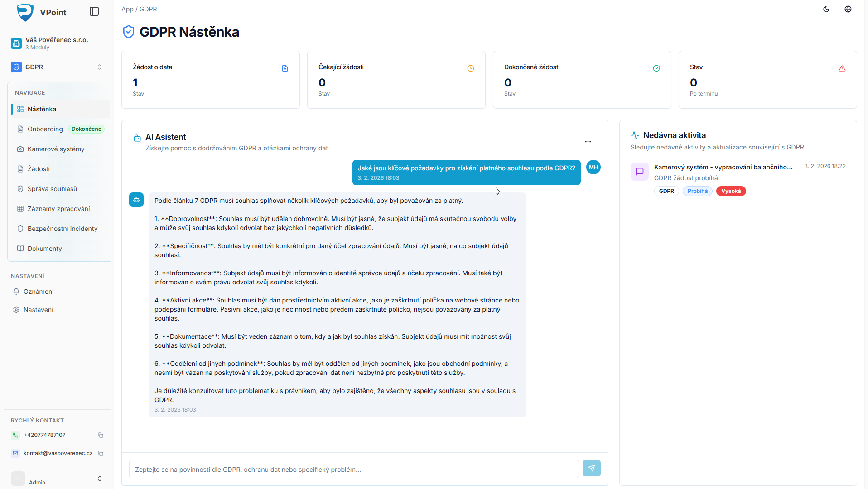Open the Kamerový systém activity entry
This screenshot has width=868, height=489.
point(723,167)
